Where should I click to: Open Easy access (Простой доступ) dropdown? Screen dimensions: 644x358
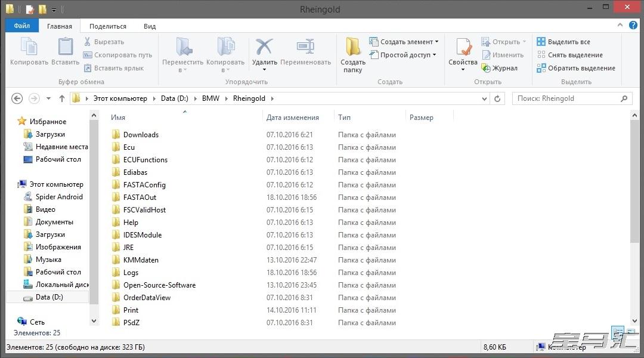click(x=402, y=55)
